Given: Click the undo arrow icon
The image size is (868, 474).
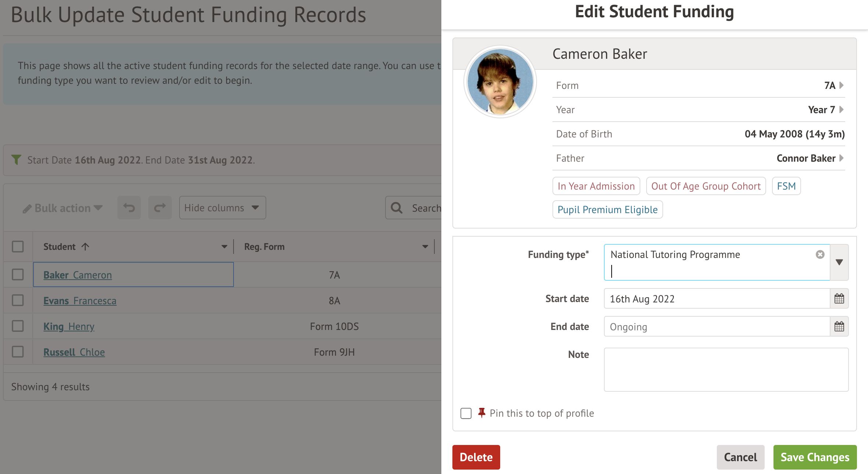Looking at the screenshot, I should click(129, 208).
